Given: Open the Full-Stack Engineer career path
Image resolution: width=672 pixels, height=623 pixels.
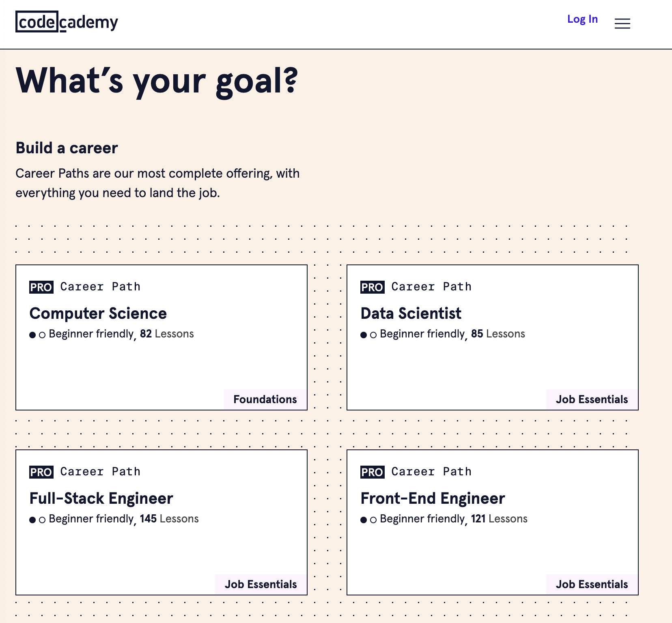Looking at the screenshot, I should [101, 498].
